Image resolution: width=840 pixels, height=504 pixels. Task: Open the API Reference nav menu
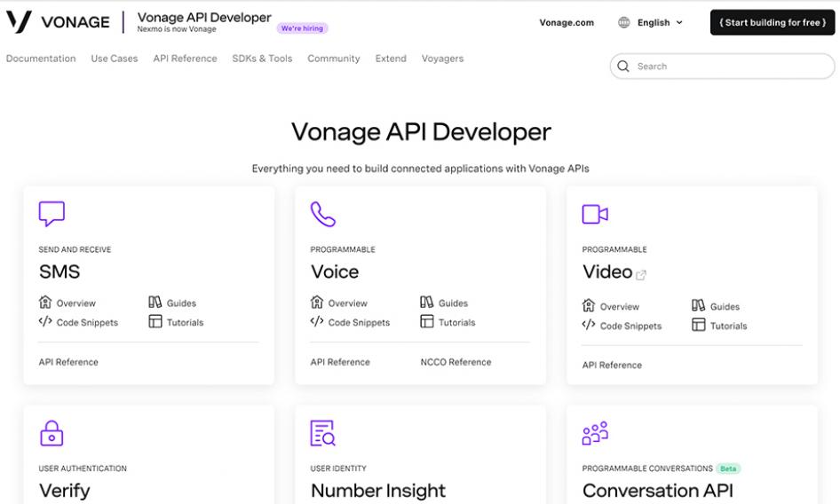point(185,59)
